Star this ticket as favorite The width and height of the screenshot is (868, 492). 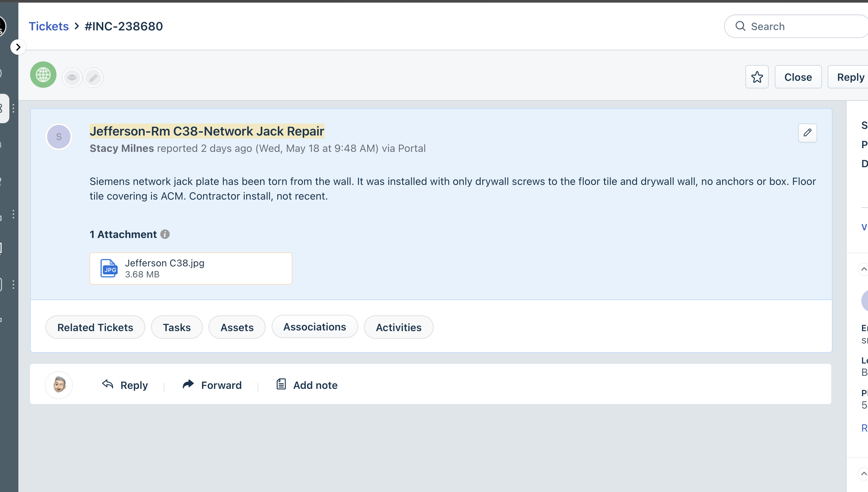click(757, 77)
